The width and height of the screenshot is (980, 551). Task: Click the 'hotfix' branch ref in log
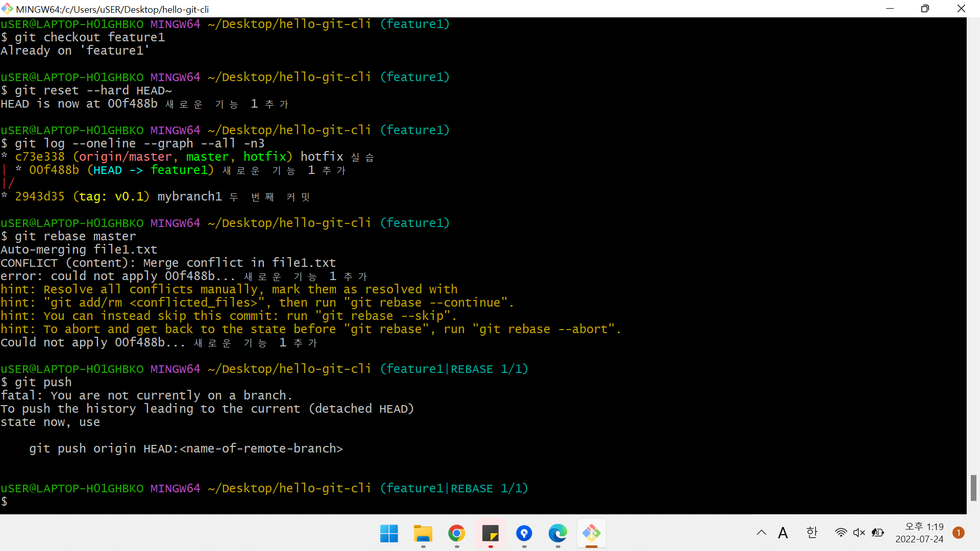[264, 157]
